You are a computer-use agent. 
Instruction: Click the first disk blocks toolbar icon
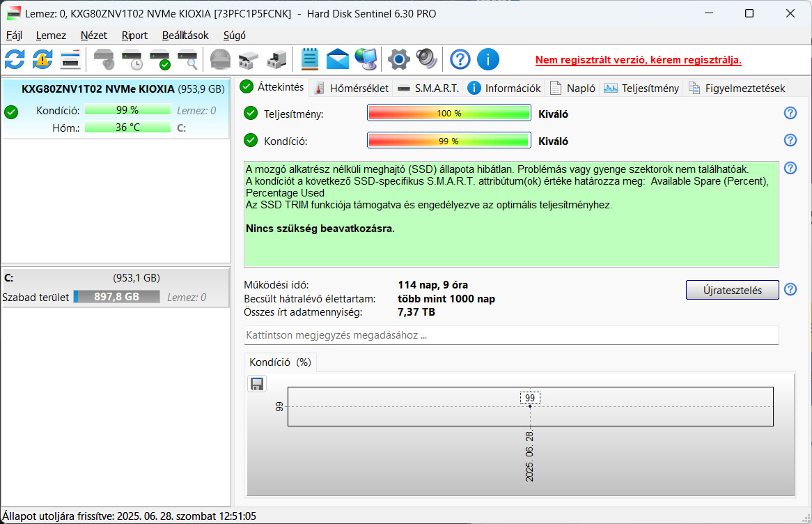(248, 60)
